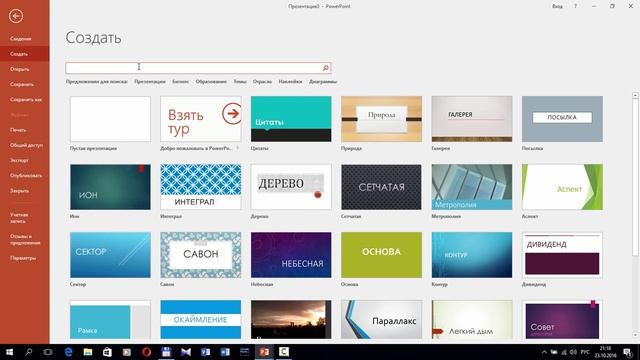Open Учетная запись page
This screenshot has width=640, height=360.
click(19, 218)
